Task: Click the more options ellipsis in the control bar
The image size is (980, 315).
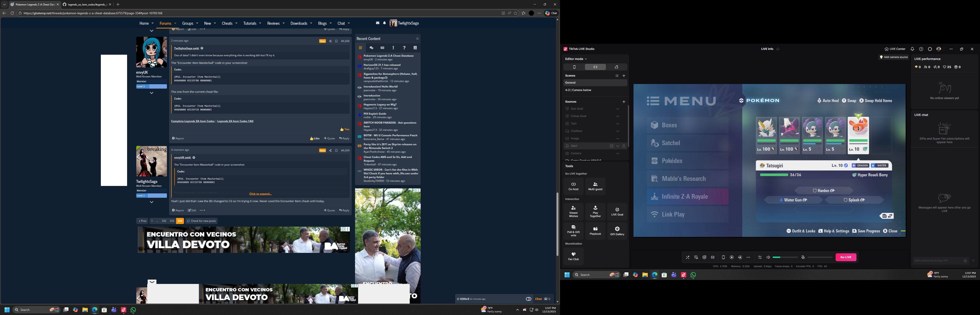Action: click(x=748, y=257)
